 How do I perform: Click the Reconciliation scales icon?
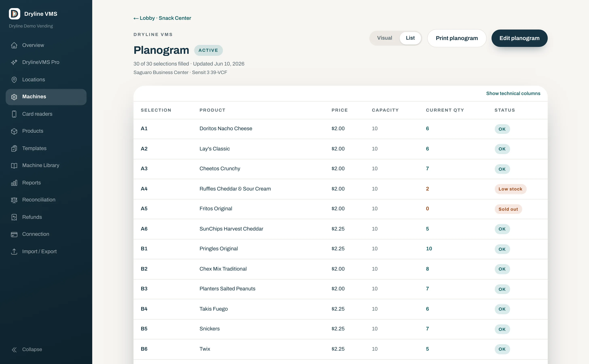point(14,200)
